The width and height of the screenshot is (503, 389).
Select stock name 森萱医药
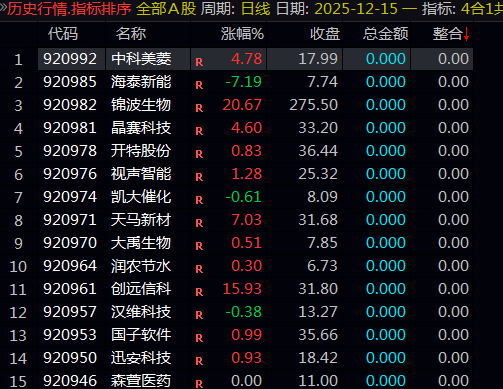click(141, 381)
